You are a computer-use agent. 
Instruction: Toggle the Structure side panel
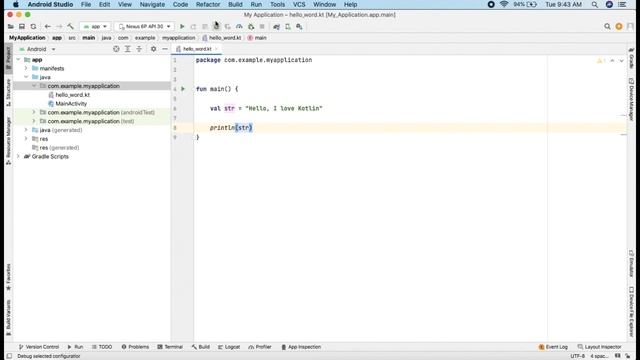pyautogui.click(x=9, y=93)
